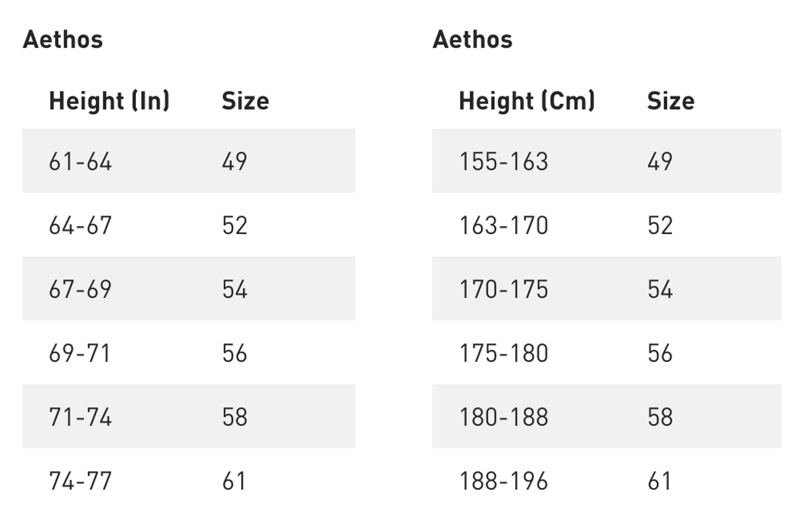Choose the 175-180 cm height range
The width and height of the screenshot is (809, 532).
504,353
